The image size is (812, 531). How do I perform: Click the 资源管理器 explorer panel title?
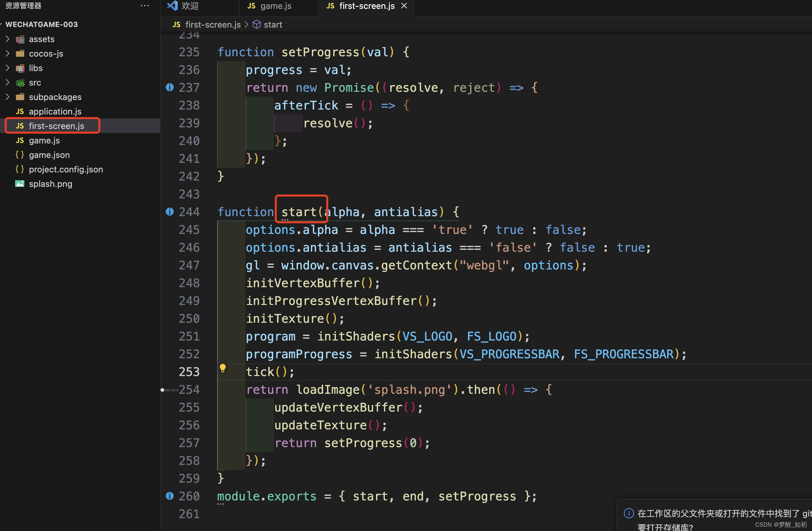(23, 6)
